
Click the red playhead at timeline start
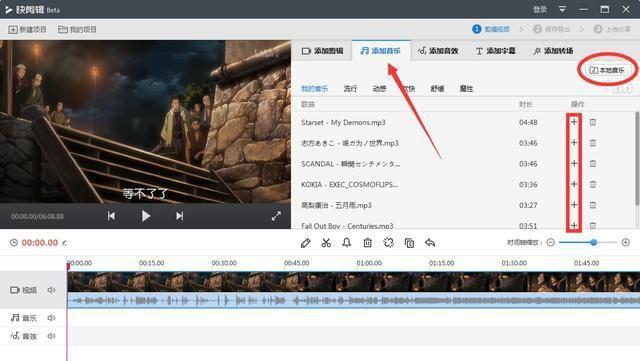click(x=68, y=266)
